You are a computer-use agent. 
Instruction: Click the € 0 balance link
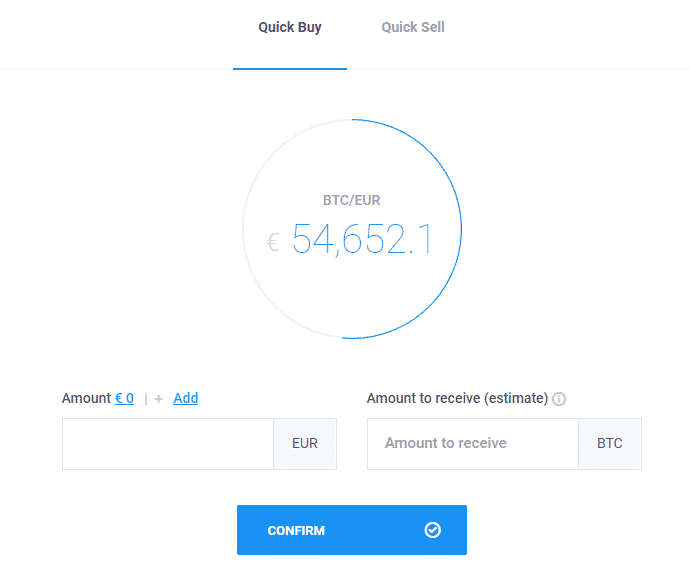click(124, 398)
